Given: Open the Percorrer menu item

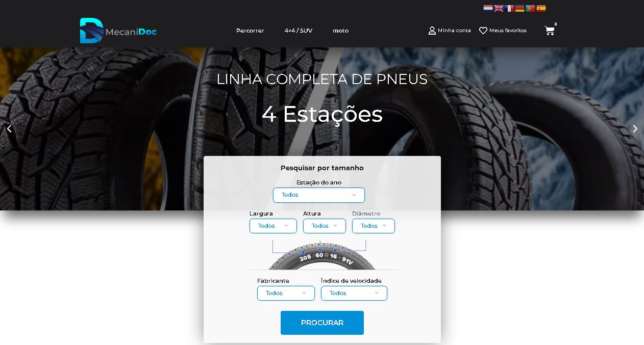Looking at the screenshot, I should coord(250,31).
